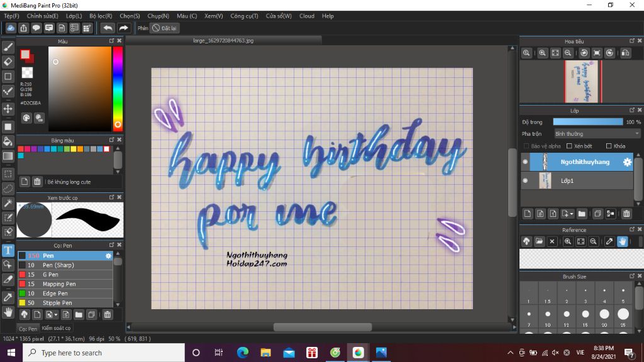644x362 pixels.
Task: Enable the Khóa lock checkbox
Action: [609, 146]
